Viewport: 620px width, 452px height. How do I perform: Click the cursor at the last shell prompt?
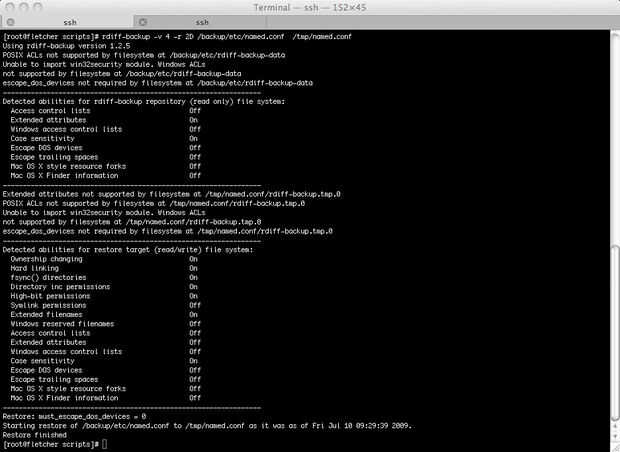[x=104, y=444]
